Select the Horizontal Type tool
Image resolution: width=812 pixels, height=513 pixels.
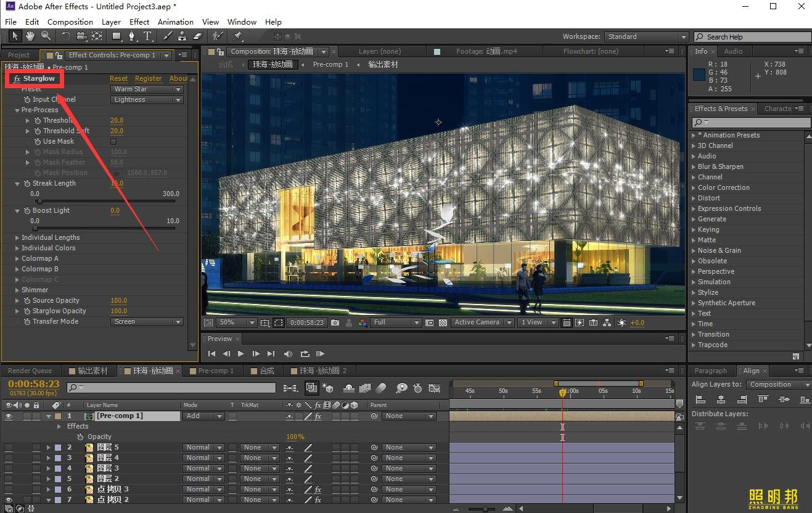[x=147, y=36]
